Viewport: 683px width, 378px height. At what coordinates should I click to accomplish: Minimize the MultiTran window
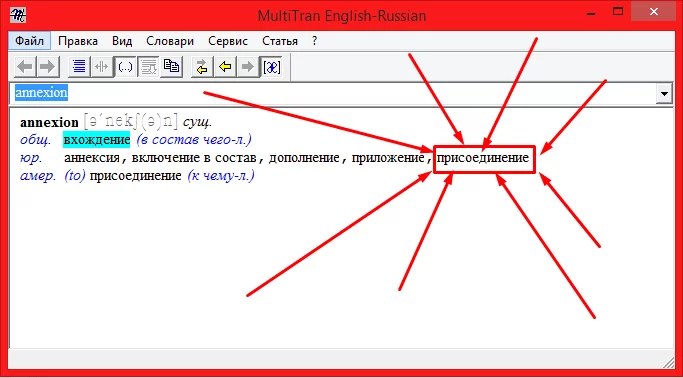click(x=592, y=13)
